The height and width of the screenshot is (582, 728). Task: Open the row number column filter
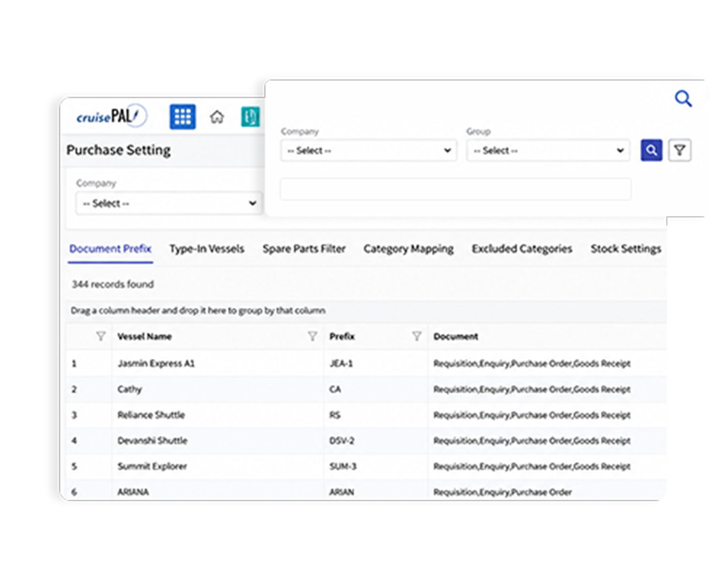(100, 336)
